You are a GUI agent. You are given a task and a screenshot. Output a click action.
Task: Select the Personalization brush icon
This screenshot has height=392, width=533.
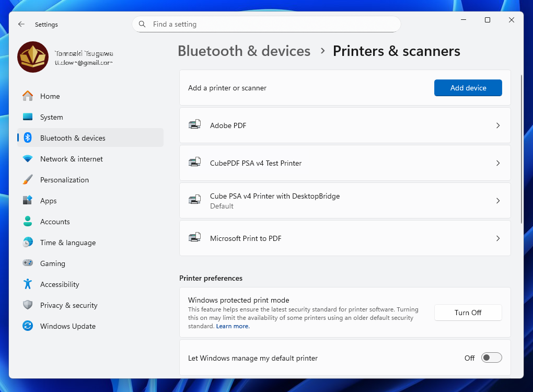(27, 180)
